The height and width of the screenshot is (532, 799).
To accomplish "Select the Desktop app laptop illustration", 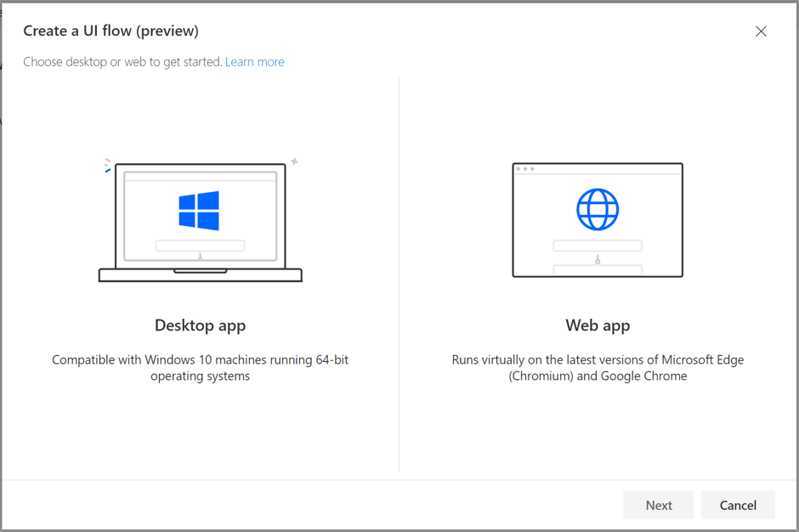I will (x=201, y=222).
